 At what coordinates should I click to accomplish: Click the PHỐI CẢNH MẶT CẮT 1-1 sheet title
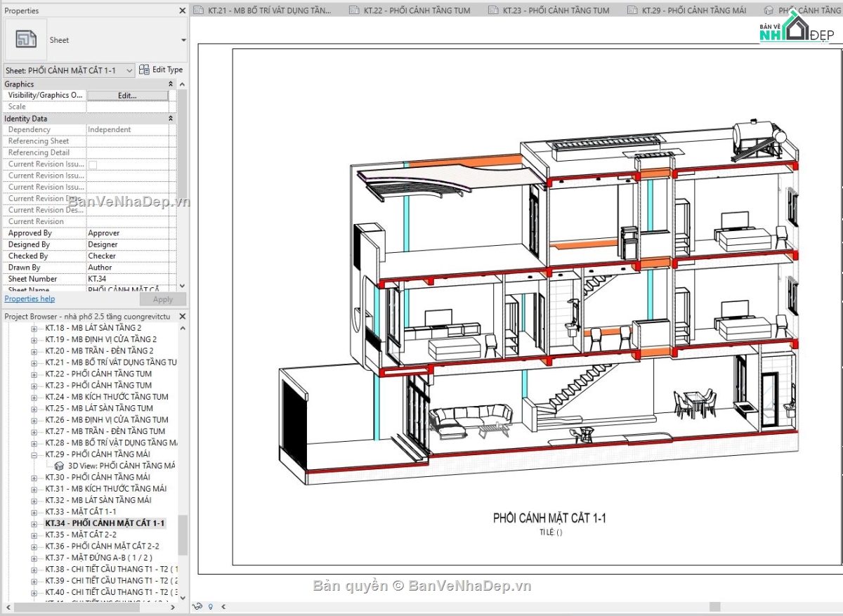[x=549, y=518]
